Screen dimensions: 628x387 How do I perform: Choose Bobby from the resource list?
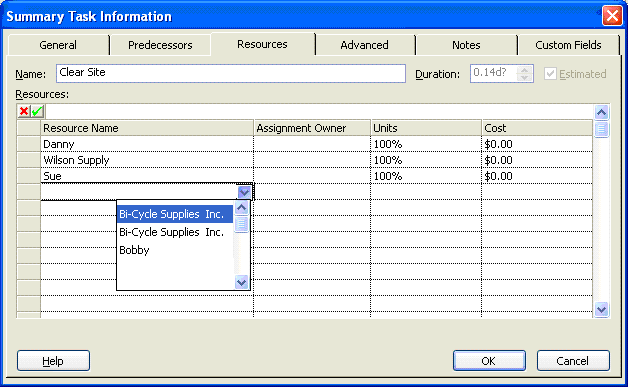pyautogui.click(x=134, y=250)
